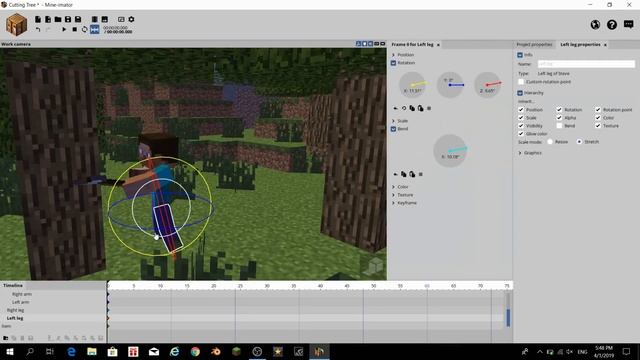Viewport: 640px width, 360px height.
Task: Open project using the folder icon
Action: click(58, 19)
